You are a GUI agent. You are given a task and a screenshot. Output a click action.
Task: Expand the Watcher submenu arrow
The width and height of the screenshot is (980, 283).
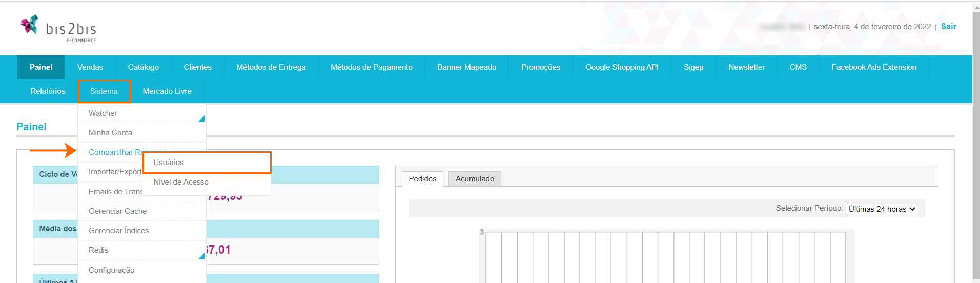[201, 118]
